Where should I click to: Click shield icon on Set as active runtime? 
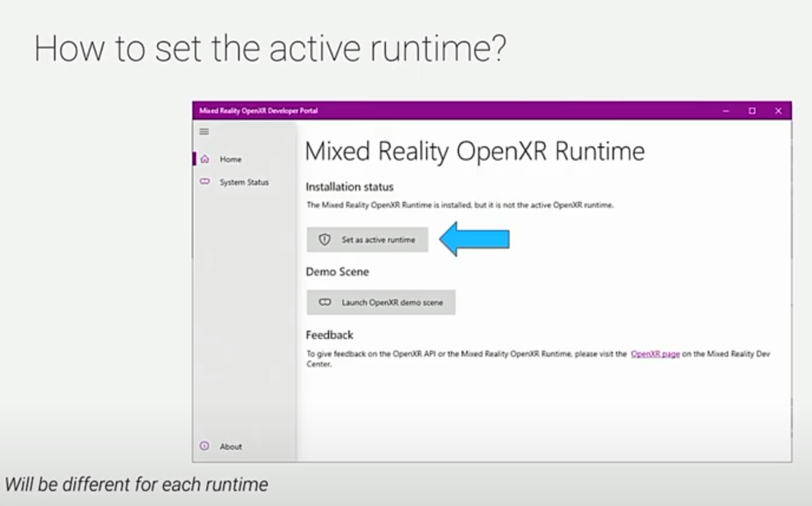pos(324,240)
